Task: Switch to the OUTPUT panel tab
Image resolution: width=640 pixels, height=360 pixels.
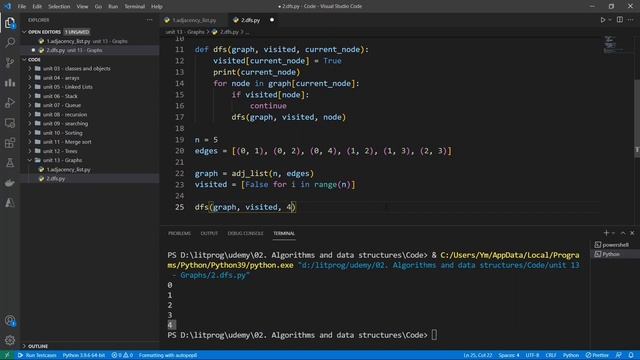Action: 209,233
